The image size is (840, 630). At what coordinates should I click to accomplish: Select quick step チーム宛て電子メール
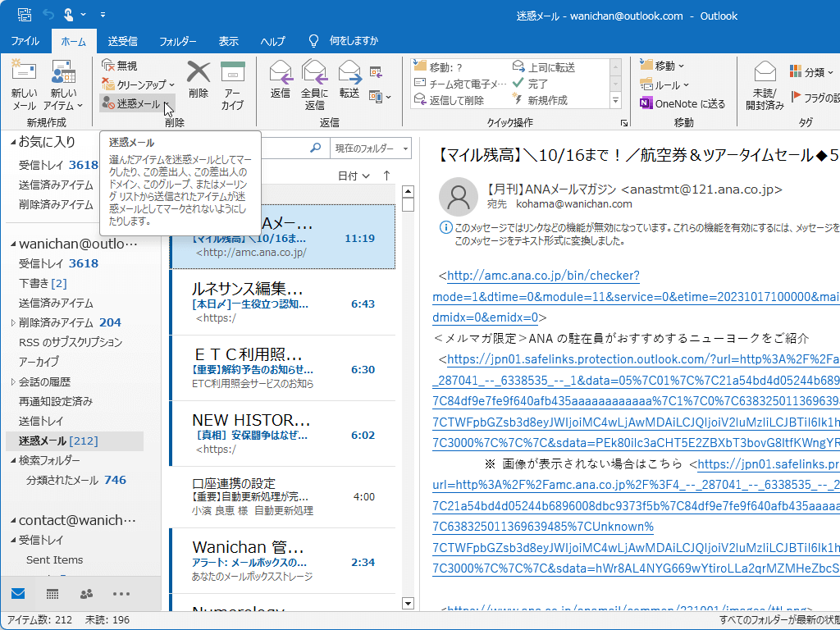[x=461, y=84]
